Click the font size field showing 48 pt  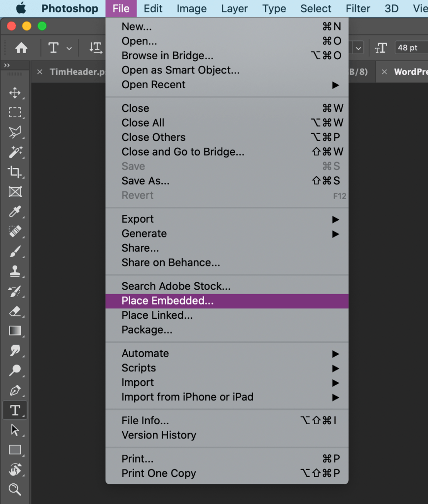[x=410, y=48]
